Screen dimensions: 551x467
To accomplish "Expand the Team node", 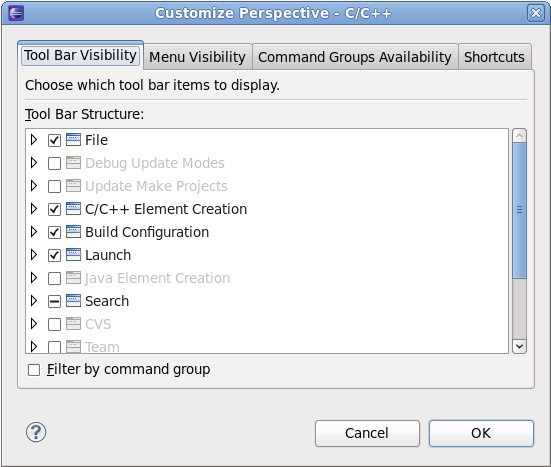I will click(x=34, y=346).
